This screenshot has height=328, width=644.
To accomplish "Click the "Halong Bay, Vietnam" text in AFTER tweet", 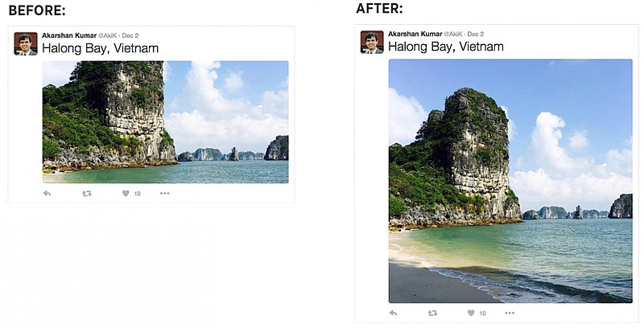I will [x=446, y=47].
